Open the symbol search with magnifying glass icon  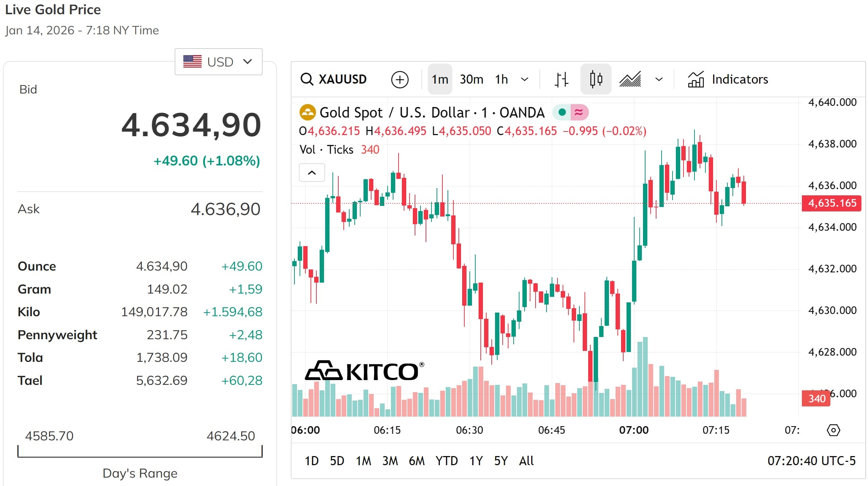(x=307, y=79)
